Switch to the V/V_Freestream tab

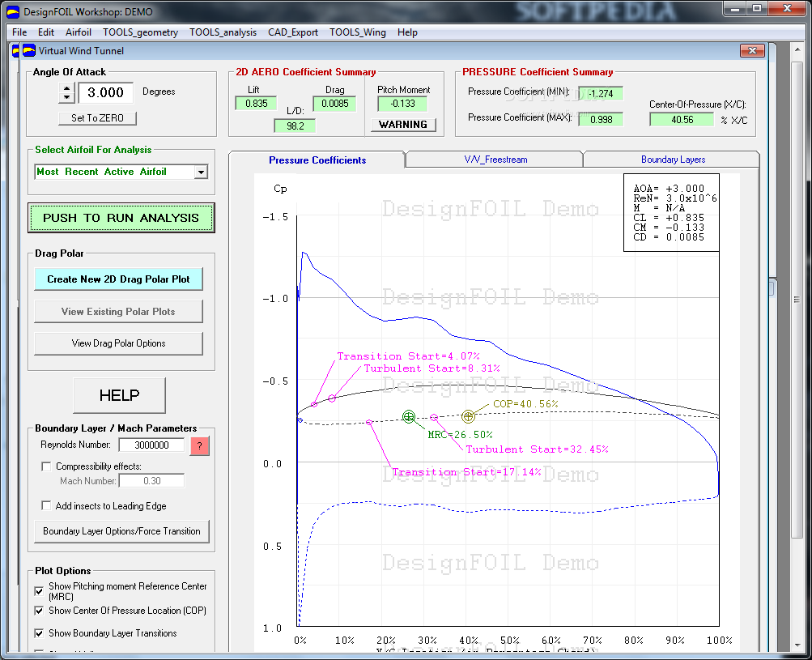pos(495,160)
